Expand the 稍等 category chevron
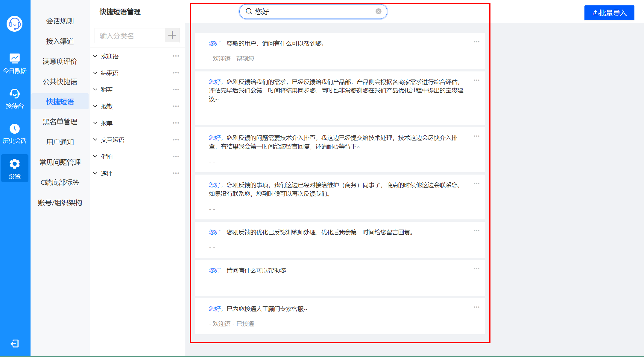 click(x=95, y=89)
